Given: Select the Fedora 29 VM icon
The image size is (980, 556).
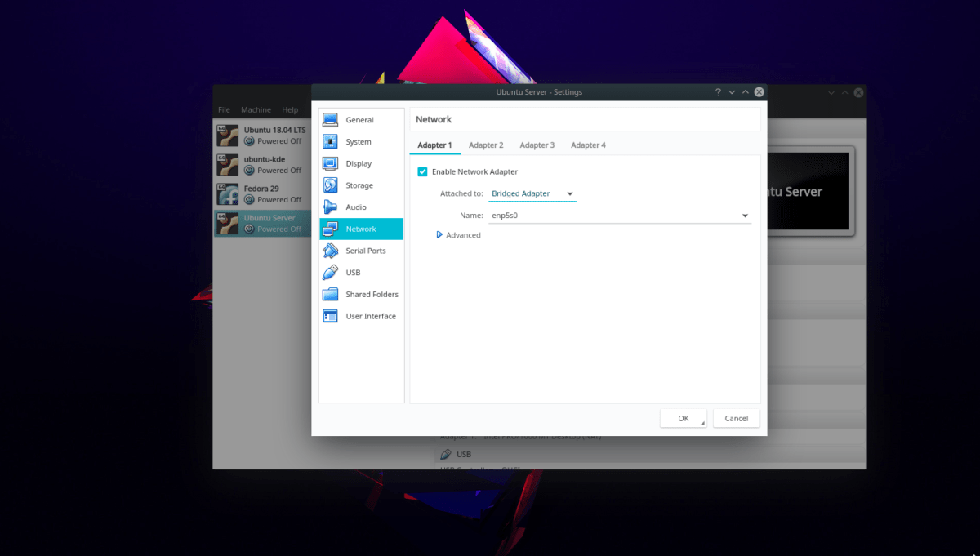Looking at the screenshot, I should tap(227, 194).
